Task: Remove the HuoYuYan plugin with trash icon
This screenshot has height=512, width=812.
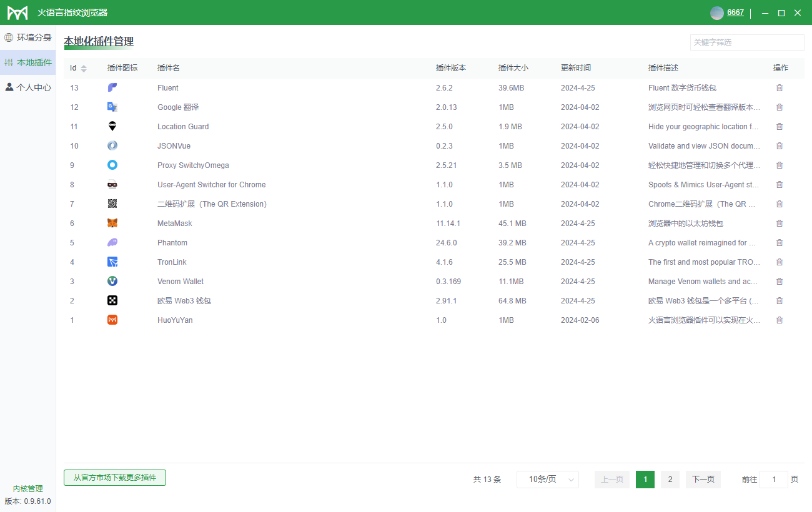Action: coord(779,320)
